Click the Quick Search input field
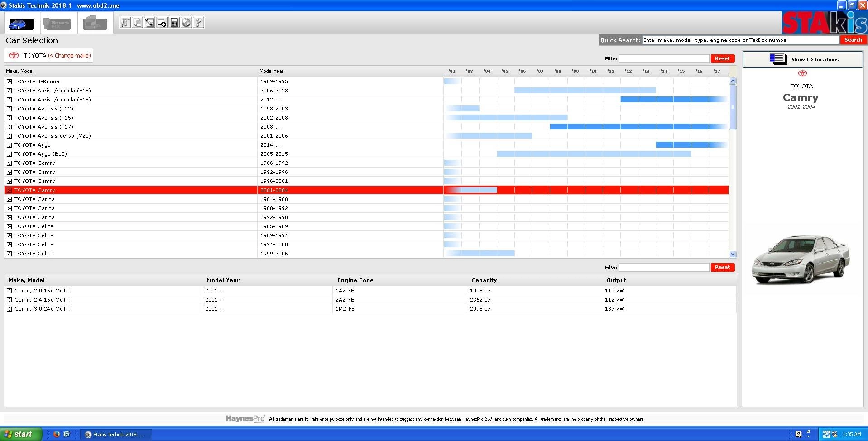 (x=740, y=40)
